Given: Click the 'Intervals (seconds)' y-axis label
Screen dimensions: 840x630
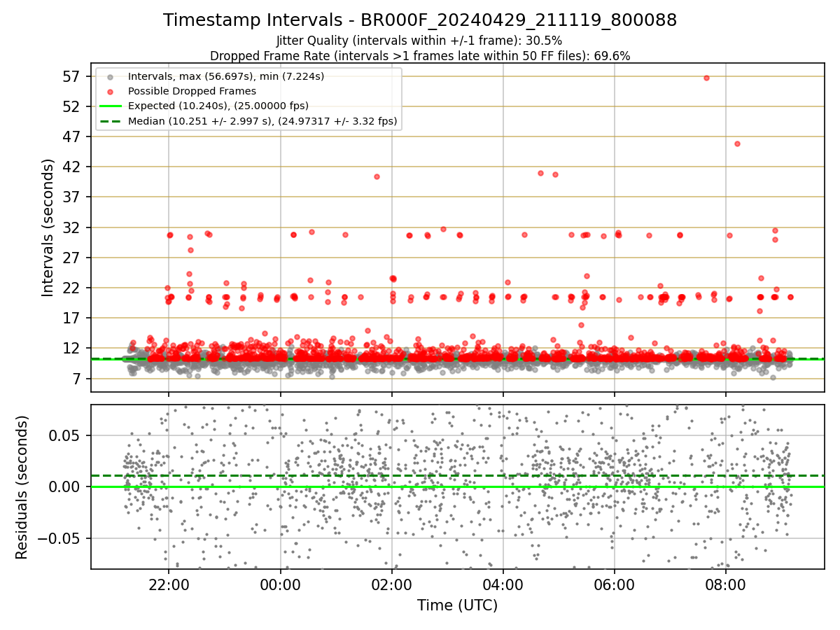Looking at the screenshot, I should point(48,227).
